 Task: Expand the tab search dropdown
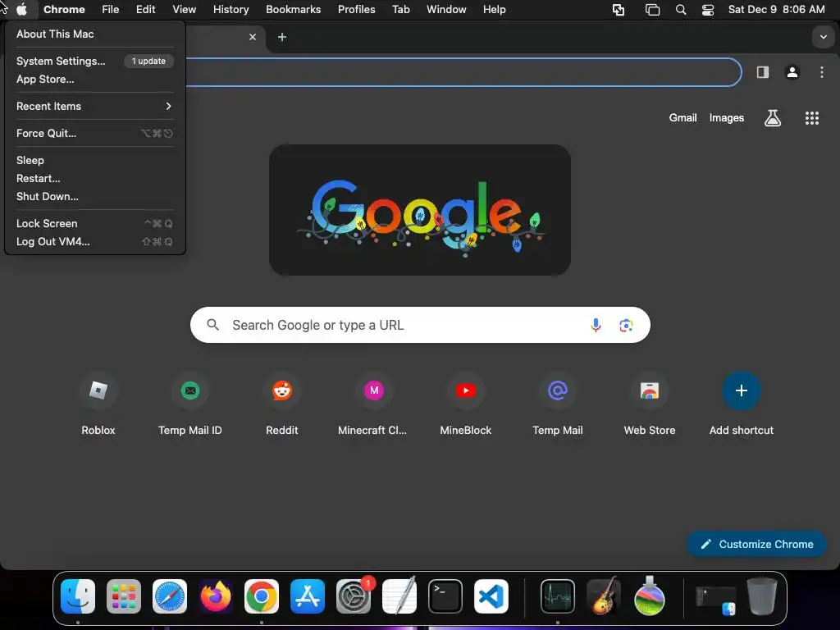point(824,37)
